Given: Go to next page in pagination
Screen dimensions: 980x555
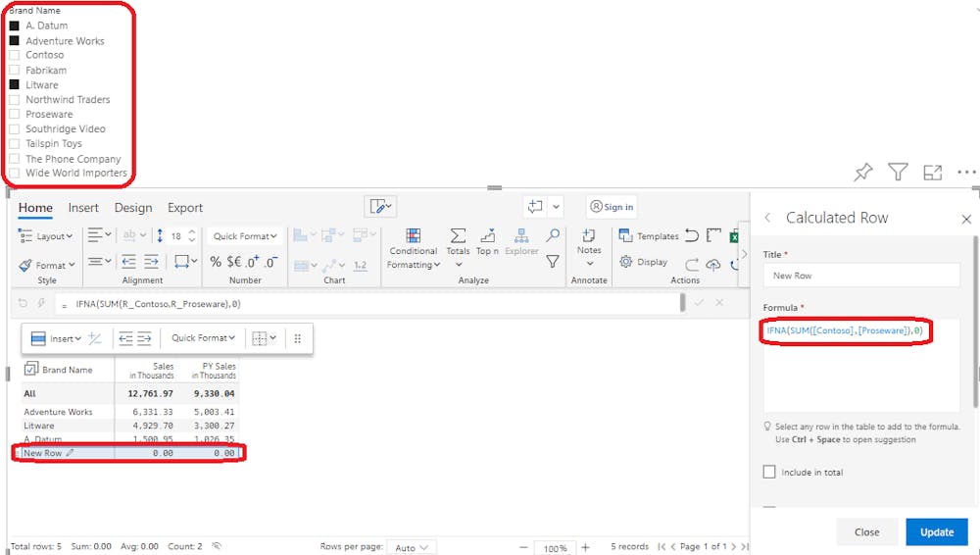Looking at the screenshot, I should (734, 547).
